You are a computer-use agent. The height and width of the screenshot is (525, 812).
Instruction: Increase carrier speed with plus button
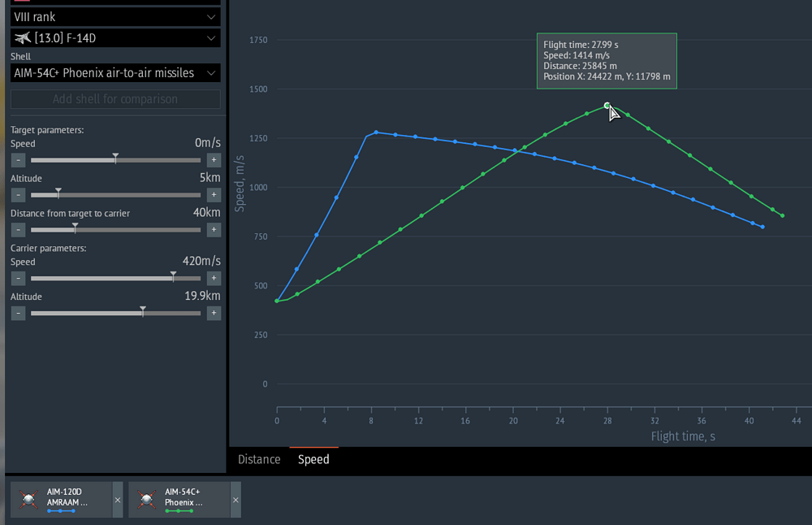[x=214, y=278]
